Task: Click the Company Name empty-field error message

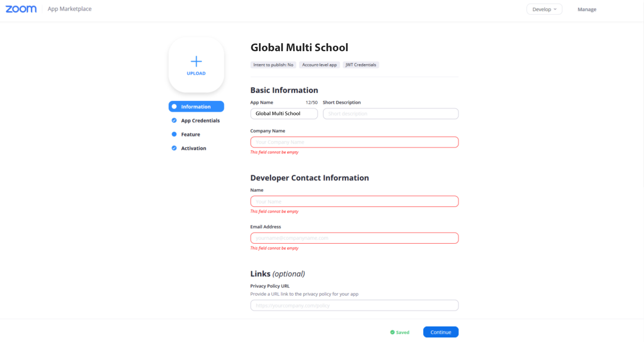Action: coord(274,152)
